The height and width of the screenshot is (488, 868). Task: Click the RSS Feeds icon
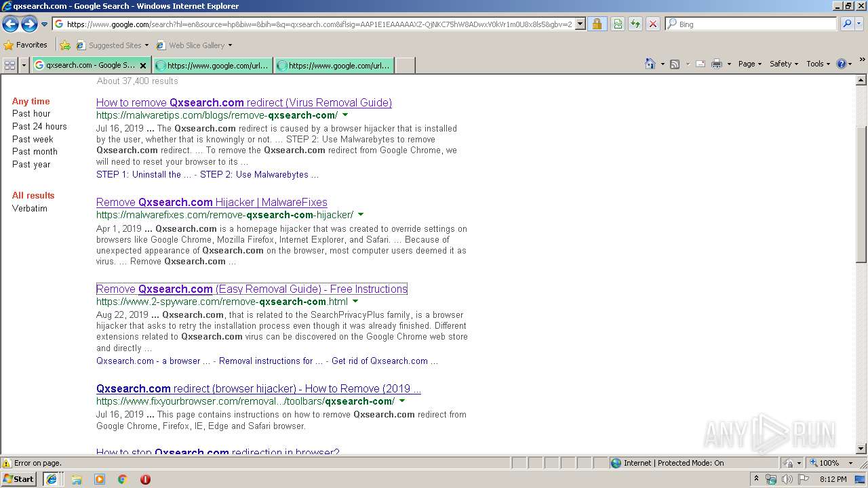pos(675,64)
